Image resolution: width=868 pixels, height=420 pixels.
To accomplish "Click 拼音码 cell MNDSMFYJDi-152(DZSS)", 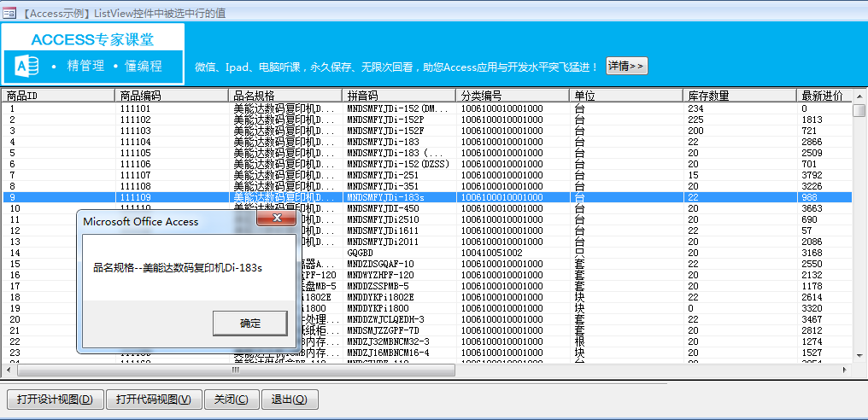I will 398,164.
